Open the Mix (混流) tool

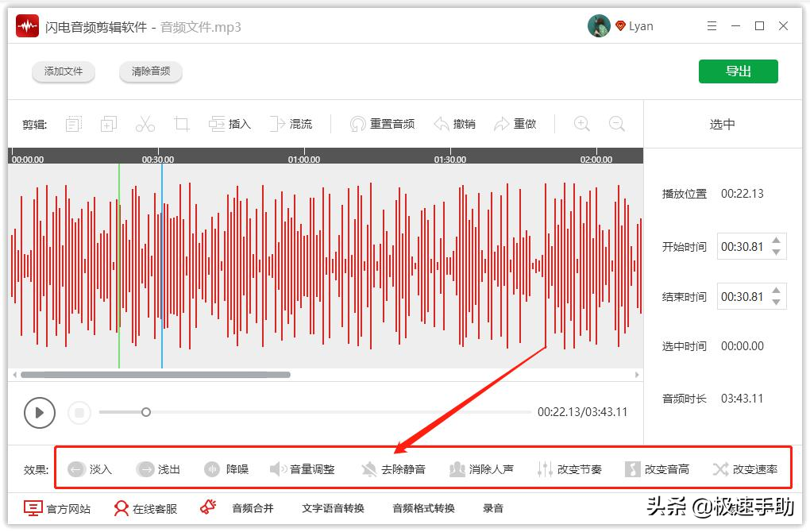[291, 123]
